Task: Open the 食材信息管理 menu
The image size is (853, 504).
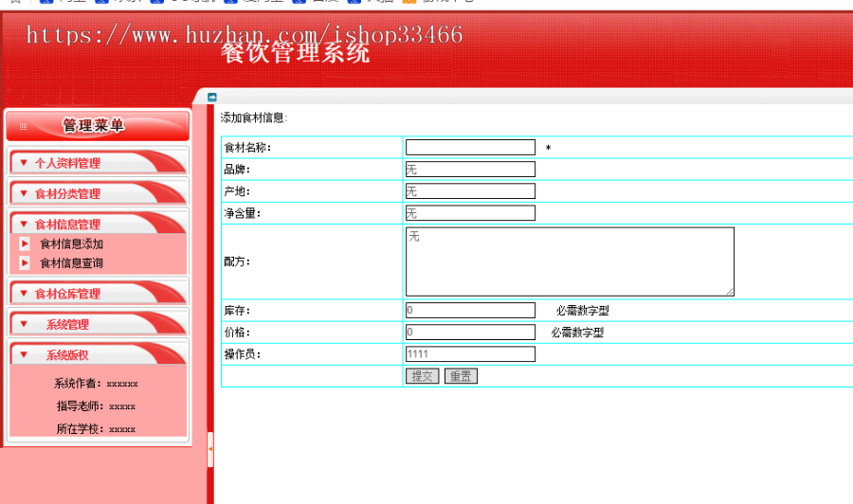Action: point(67,225)
